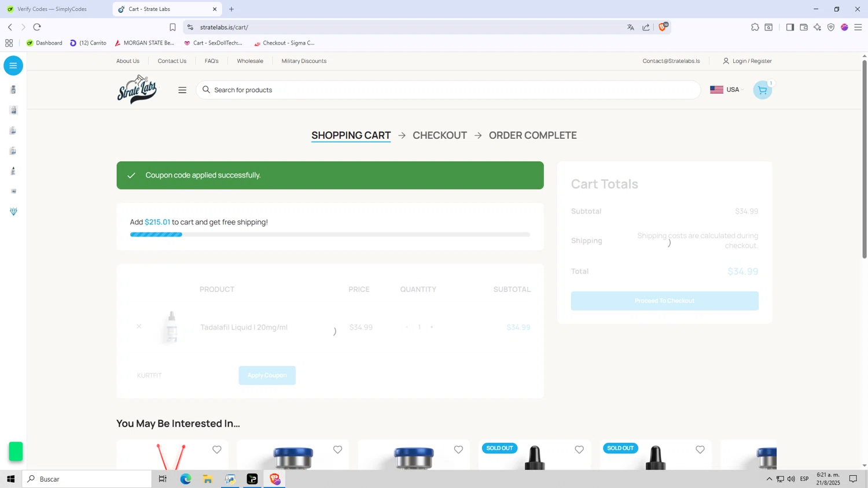
Task: Focus the Search for products field
Action: pyautogui.click(x=448, y=90)
